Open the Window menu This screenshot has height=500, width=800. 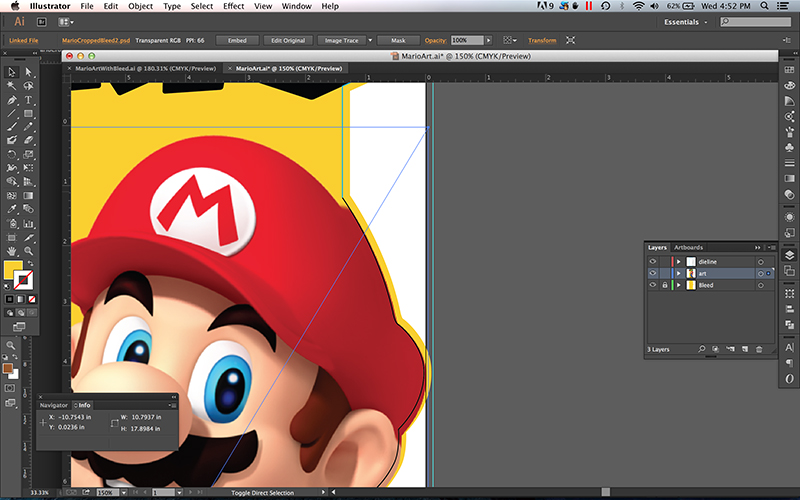[x=296, y=6]
